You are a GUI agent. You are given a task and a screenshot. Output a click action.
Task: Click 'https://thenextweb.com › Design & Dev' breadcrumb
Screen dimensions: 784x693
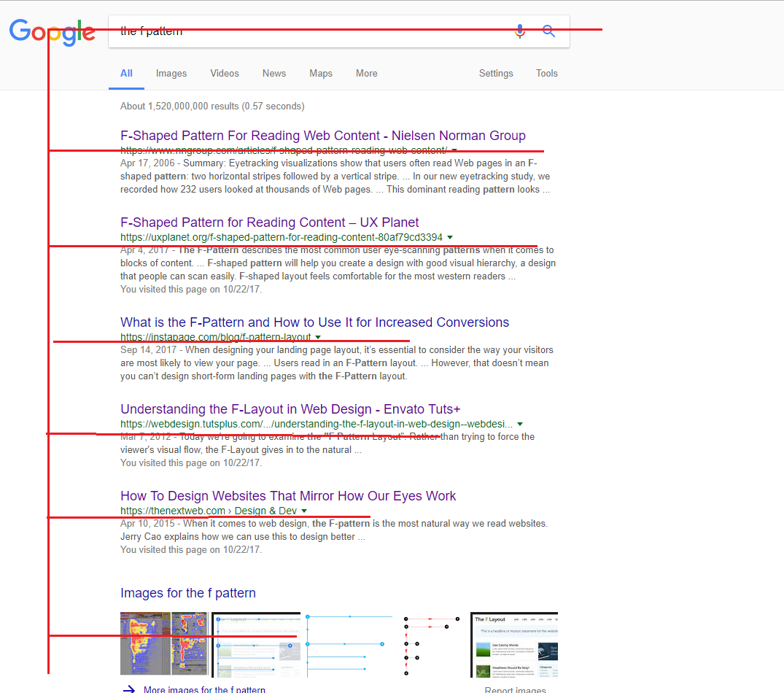[209, 511]
